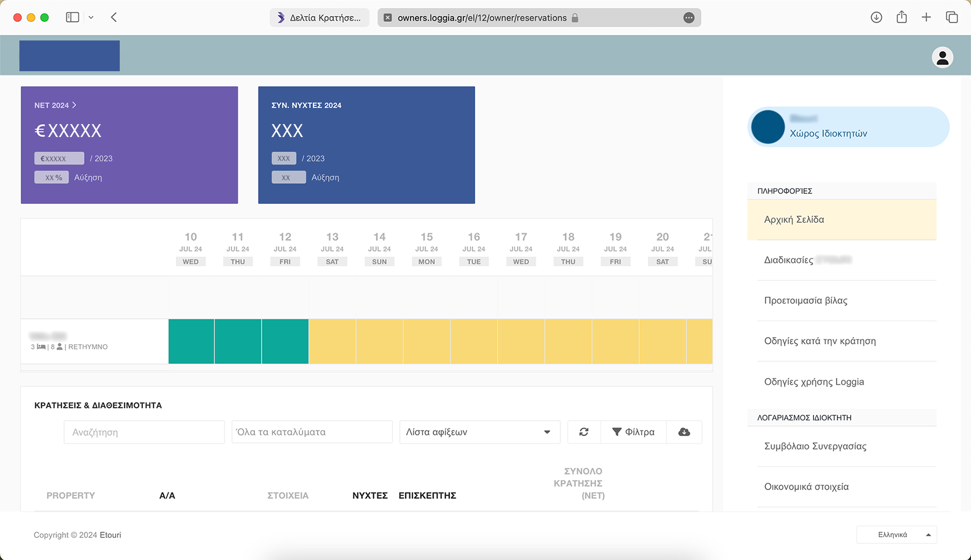The height and width of the screenshot is (560, 971).
Task: Click the XXX / 2023 nights badge
Action: pos(284,158)
